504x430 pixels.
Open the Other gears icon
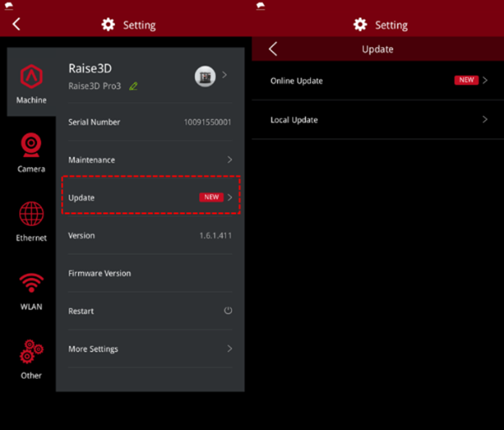click(x=31, y=358)
